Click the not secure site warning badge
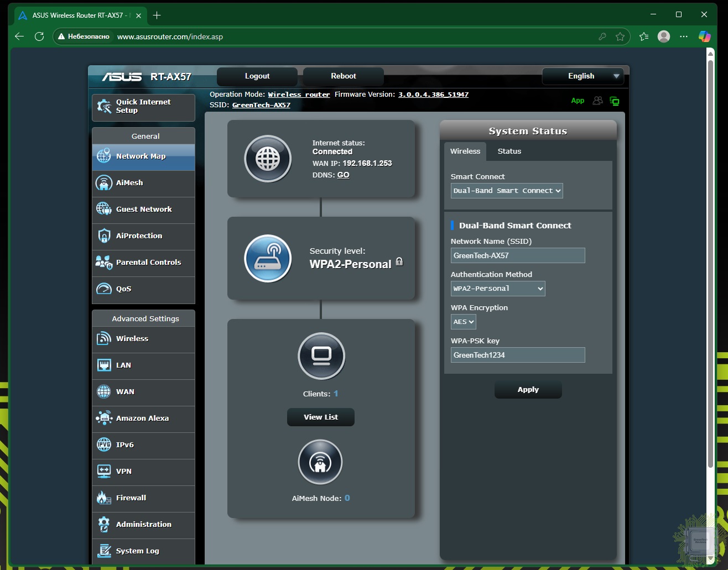Viewport: 728px width, 570px height. point(84,36)
